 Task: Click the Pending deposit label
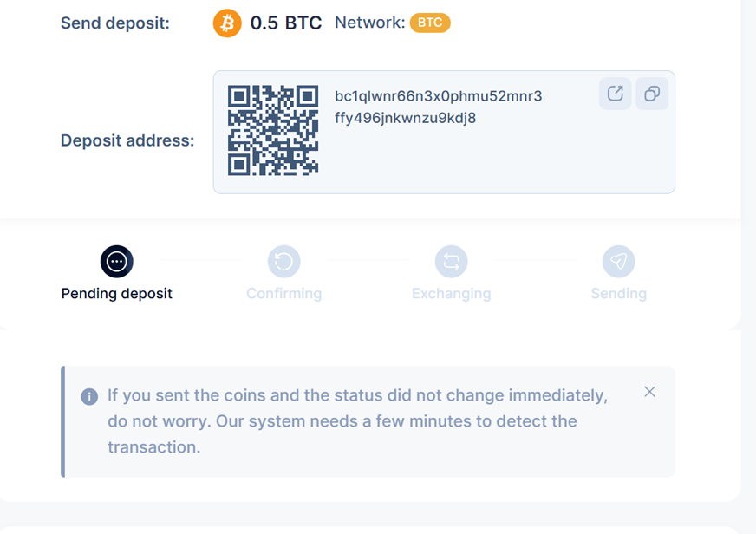117,294
